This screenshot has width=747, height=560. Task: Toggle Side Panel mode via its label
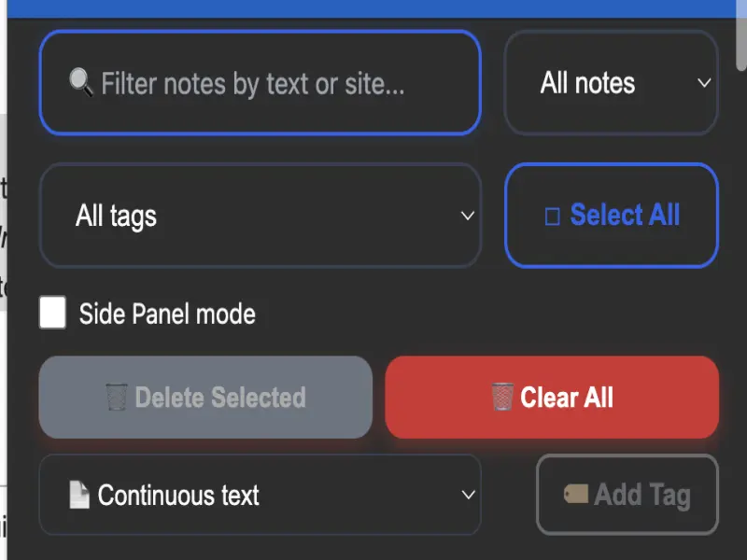tap(167, 314)
